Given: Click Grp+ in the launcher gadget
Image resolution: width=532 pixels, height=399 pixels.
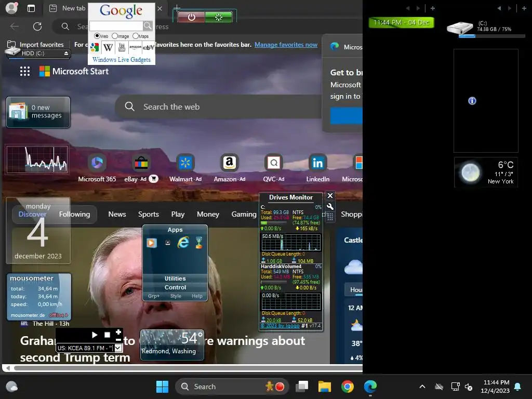Looking at the screenshot, I should tap(154, 296).
